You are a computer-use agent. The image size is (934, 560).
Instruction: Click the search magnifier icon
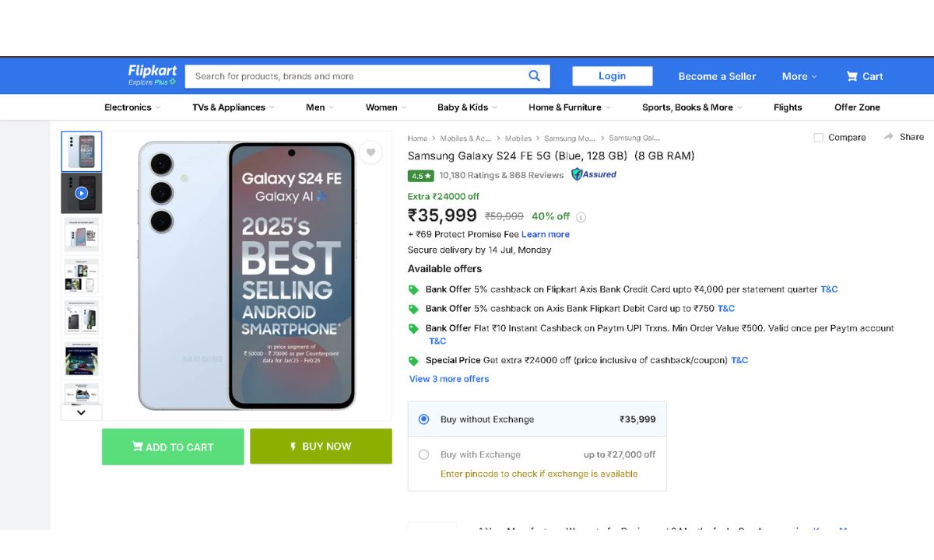[534, 75]
